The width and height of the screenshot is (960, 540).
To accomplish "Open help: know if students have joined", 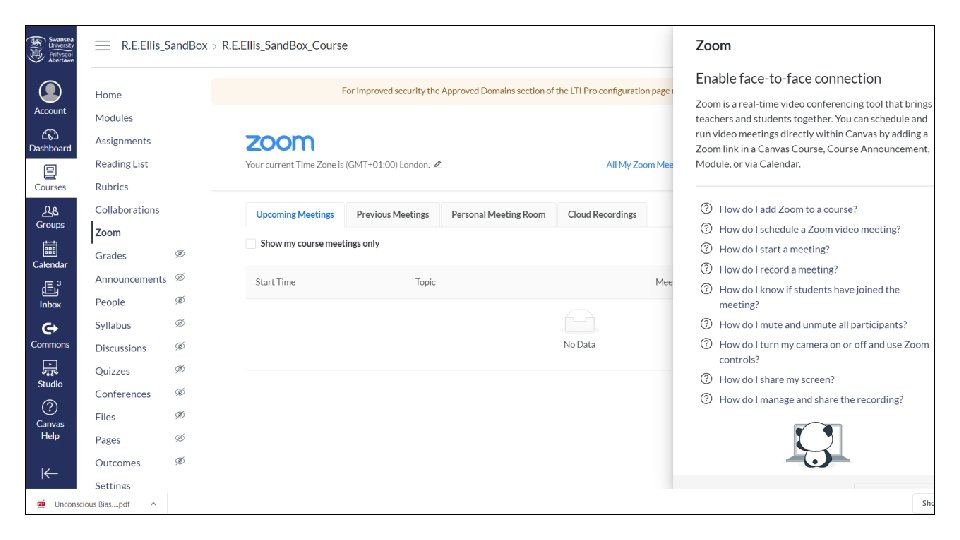I will click(x=809, y=297).
